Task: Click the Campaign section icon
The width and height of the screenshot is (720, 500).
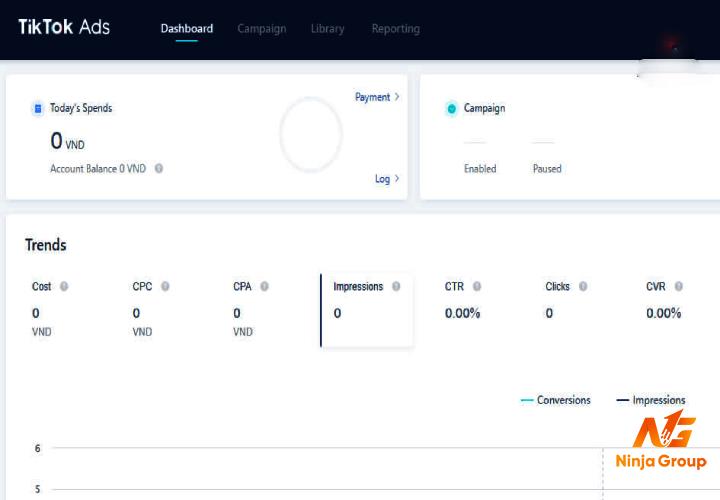Action: 451,109
